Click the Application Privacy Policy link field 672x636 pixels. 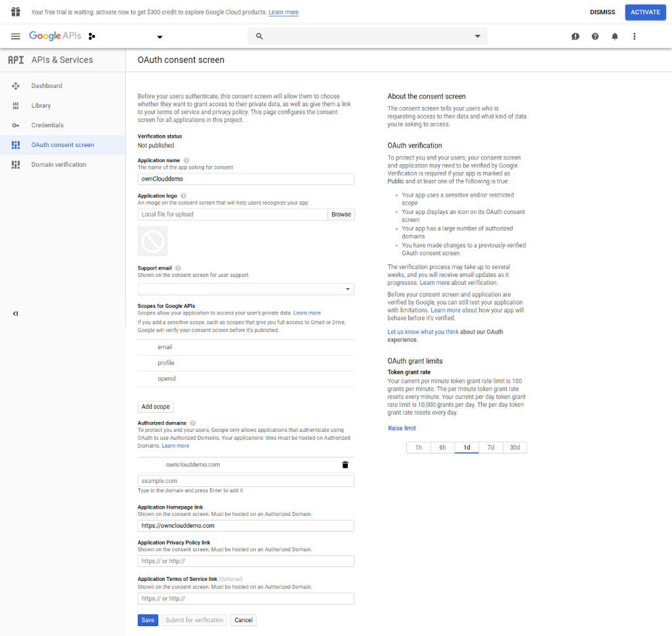246,561
